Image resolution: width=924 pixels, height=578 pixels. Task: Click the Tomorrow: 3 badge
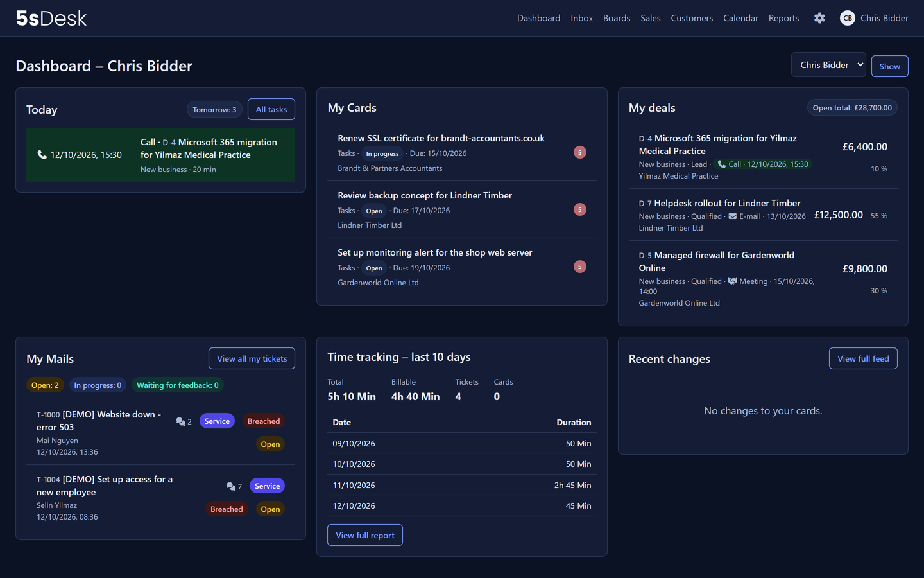[214, 109]
